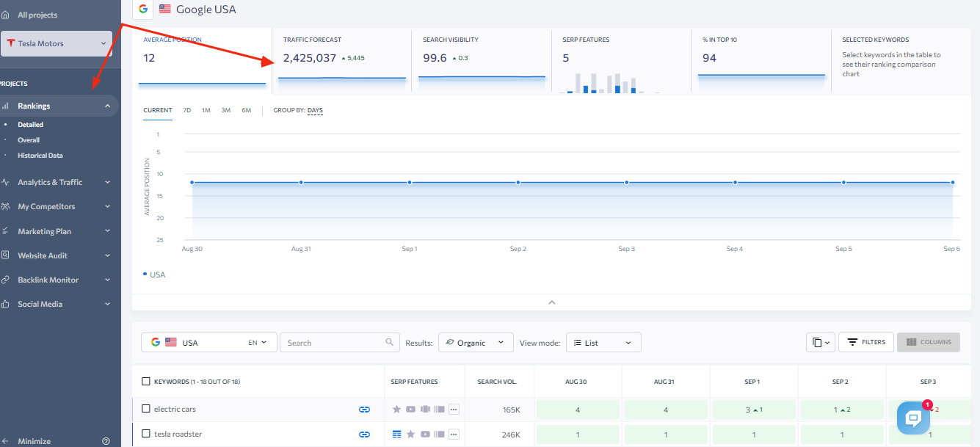Click the Google icon next to USA selector
The image size is (980, 447).
click(155, 341)
